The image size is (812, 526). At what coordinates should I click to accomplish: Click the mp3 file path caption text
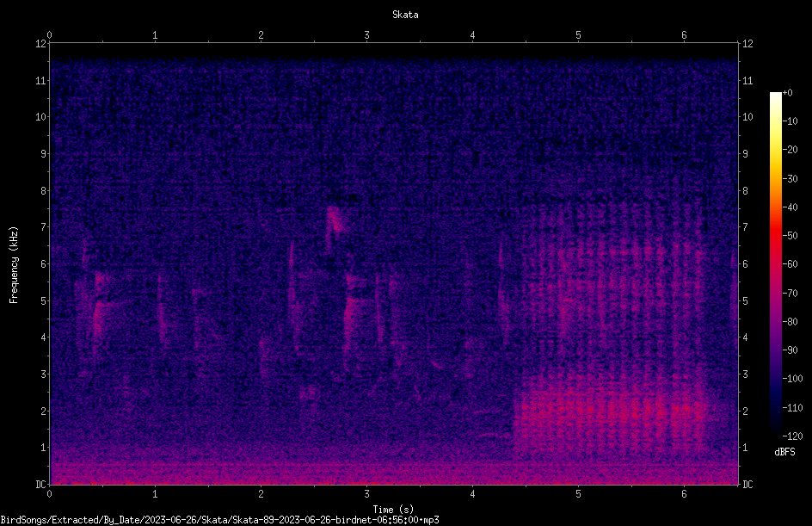pos(219,520)
